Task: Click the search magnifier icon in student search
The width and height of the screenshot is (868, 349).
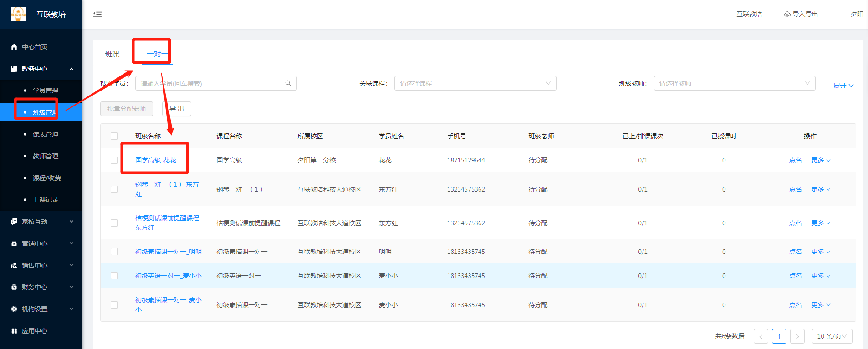Action: tap(288, 83)
